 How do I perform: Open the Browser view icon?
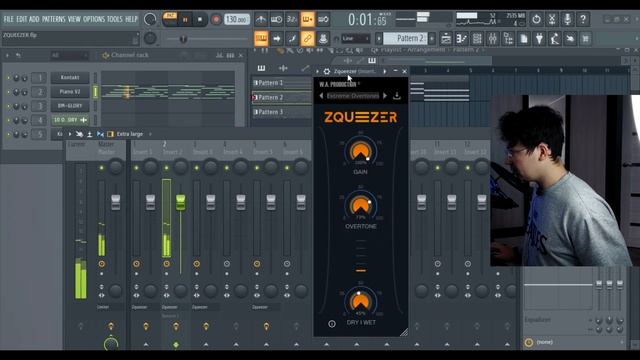pyautogui.click(x=508, y=39)
